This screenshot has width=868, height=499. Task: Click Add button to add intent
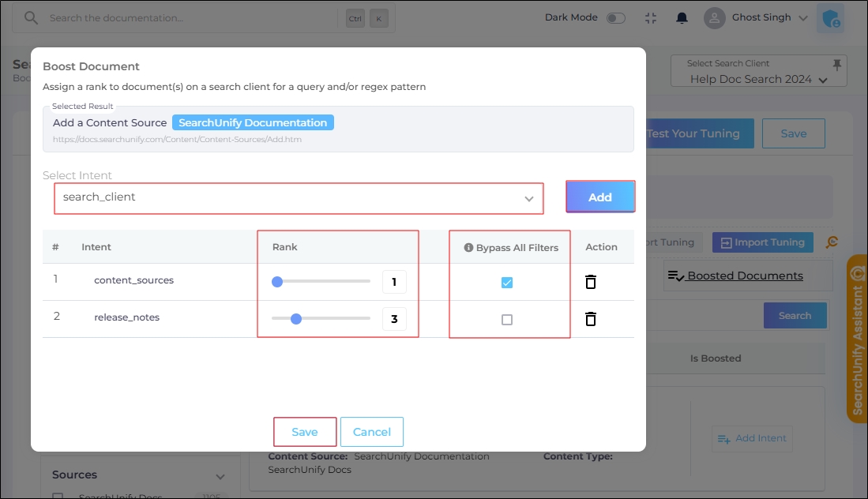click(x=600, y=197)
